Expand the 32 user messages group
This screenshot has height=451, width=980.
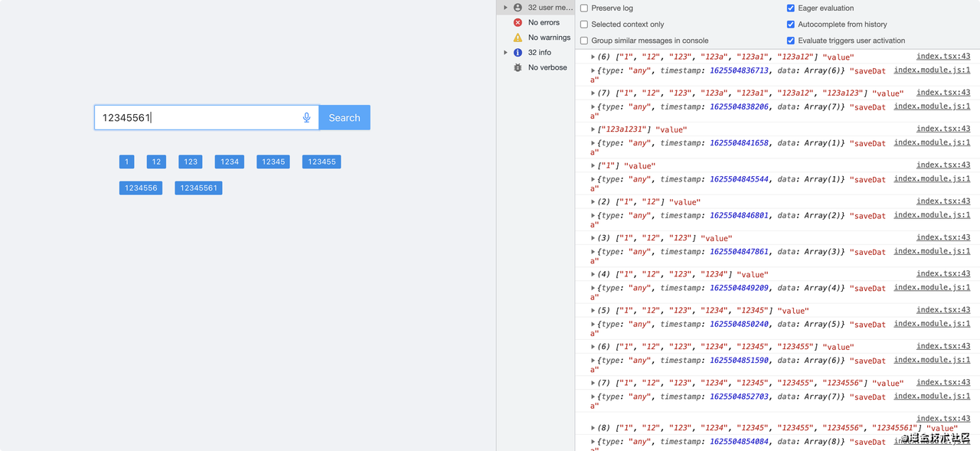pos(505,8)
